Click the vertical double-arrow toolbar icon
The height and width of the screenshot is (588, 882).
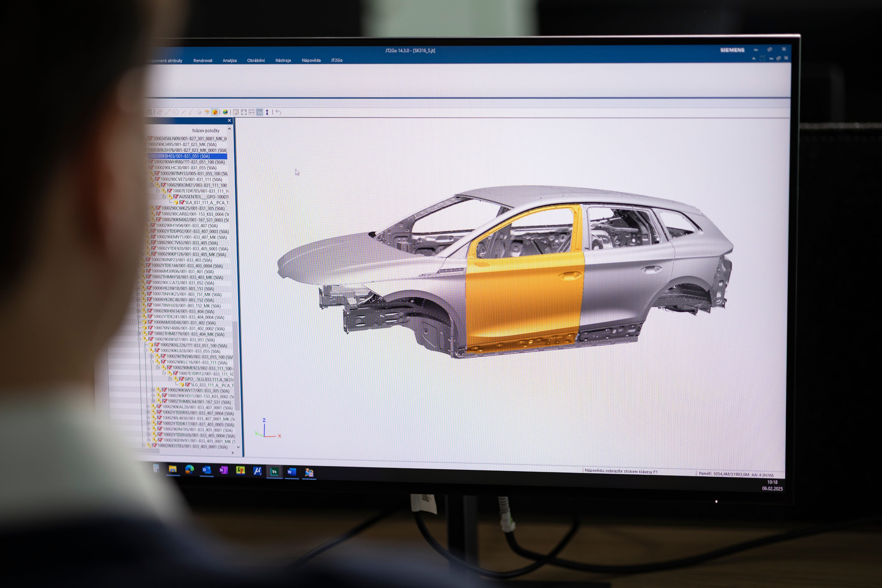(x=267, y=112)
